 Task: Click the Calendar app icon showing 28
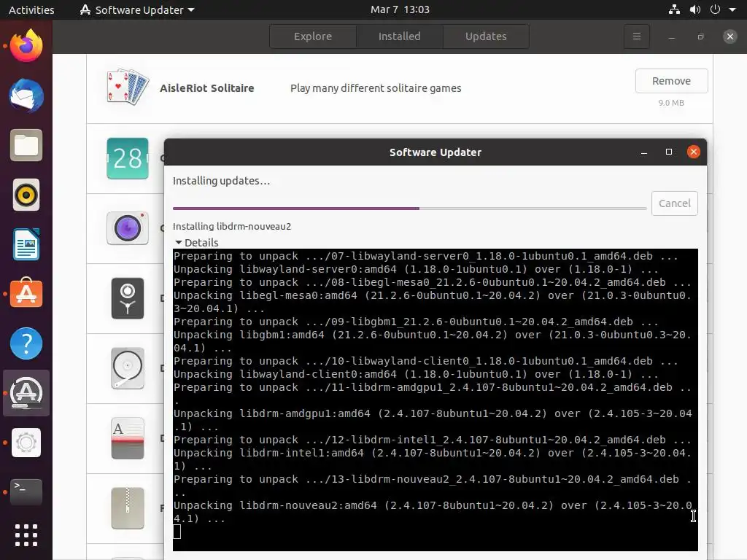pos(128,158)
